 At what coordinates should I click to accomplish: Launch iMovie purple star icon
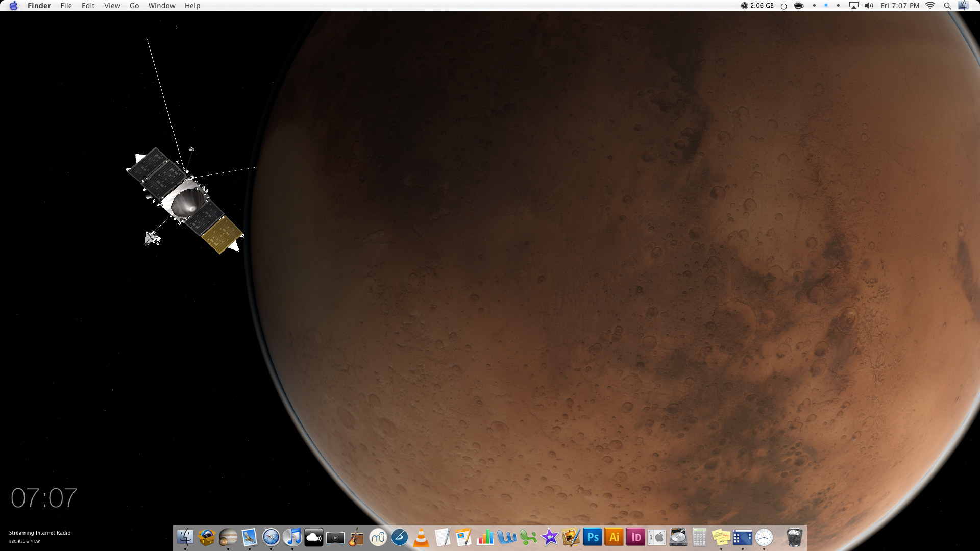(x=550, y=537)
